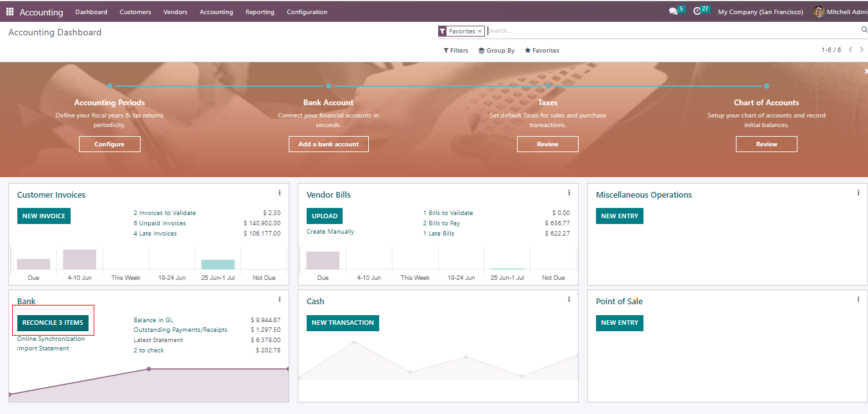The image size is (868, 414).
Task: Click the search magnifier icon
Action: pos(864,30)
